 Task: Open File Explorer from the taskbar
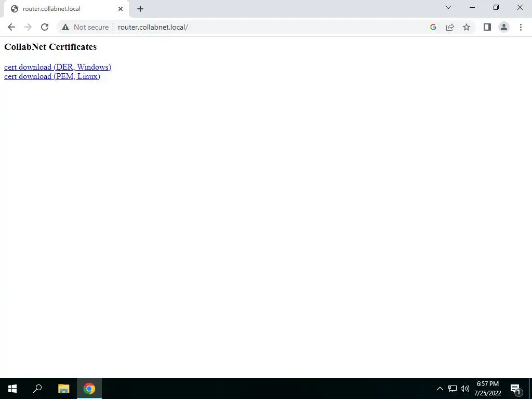coord(64,389)
